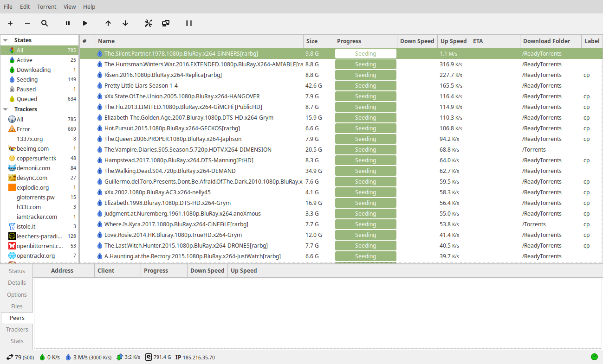Click the upload speed status item

pyautogui.click(x=89, y=357)
